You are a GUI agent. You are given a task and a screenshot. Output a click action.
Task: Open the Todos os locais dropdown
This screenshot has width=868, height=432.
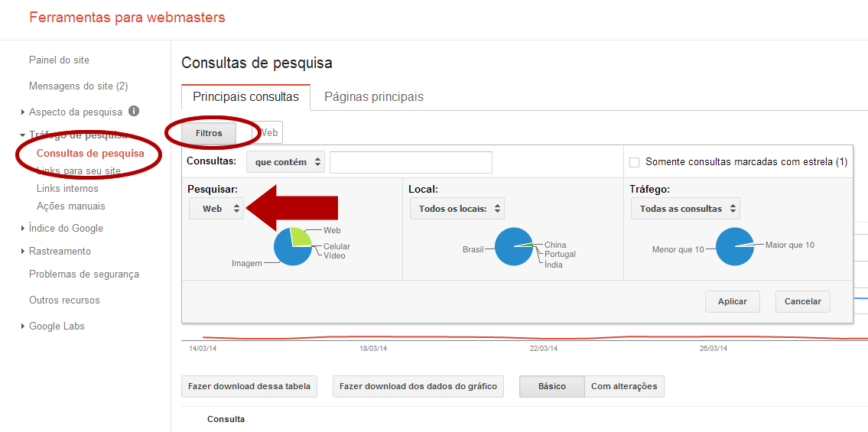(457, 209)
